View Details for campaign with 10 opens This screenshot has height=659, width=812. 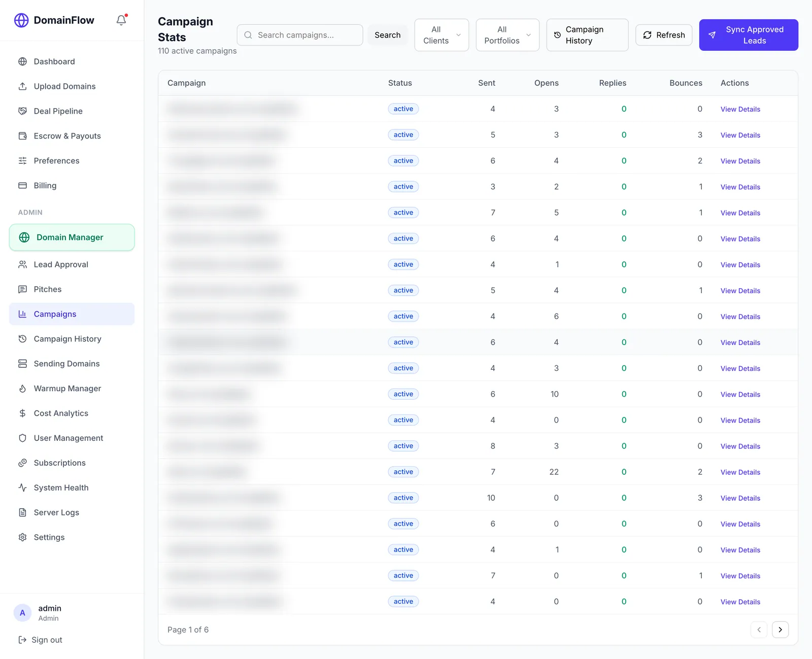740,395
